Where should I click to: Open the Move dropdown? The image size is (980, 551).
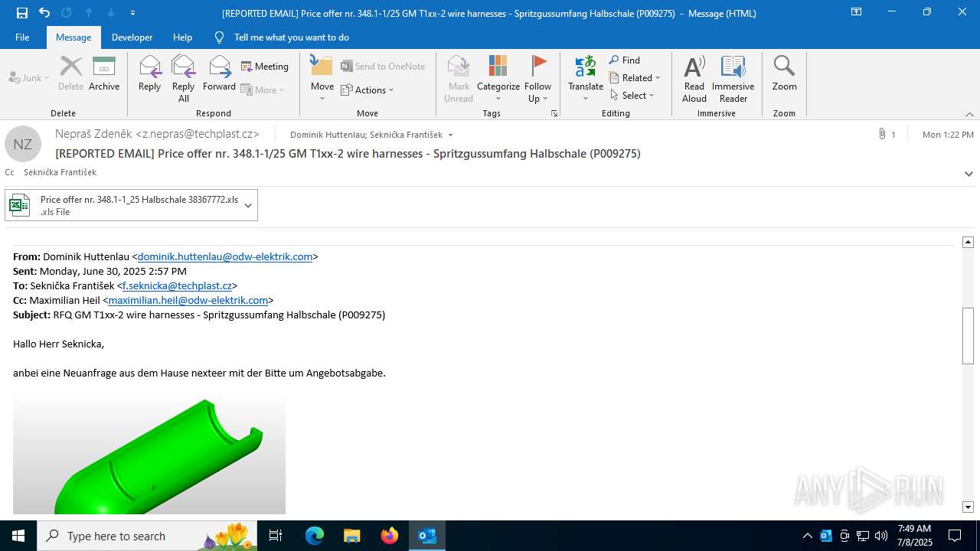coord(322,79)
